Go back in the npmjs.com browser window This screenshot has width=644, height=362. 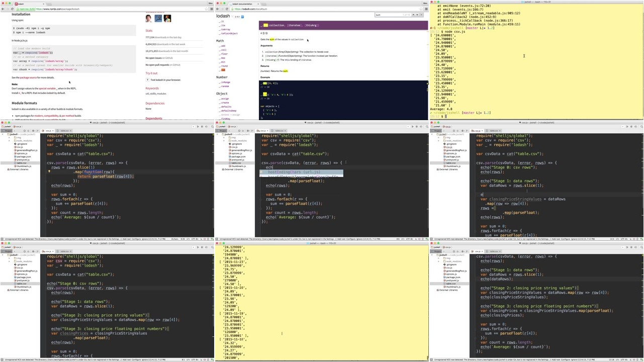point(3,9)
